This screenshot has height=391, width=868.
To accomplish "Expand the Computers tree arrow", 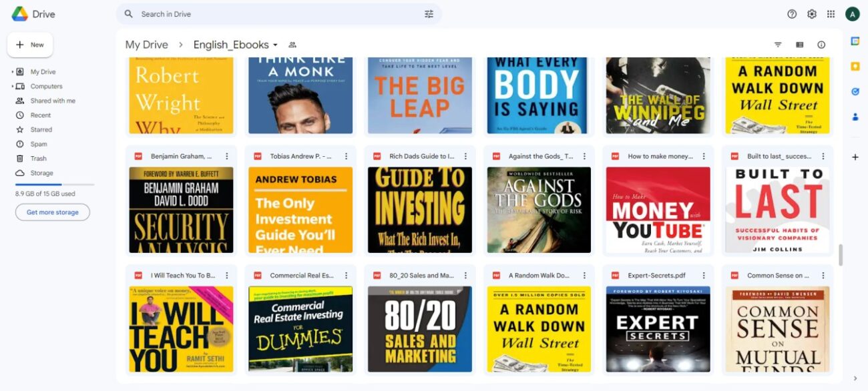I will 12,87.
